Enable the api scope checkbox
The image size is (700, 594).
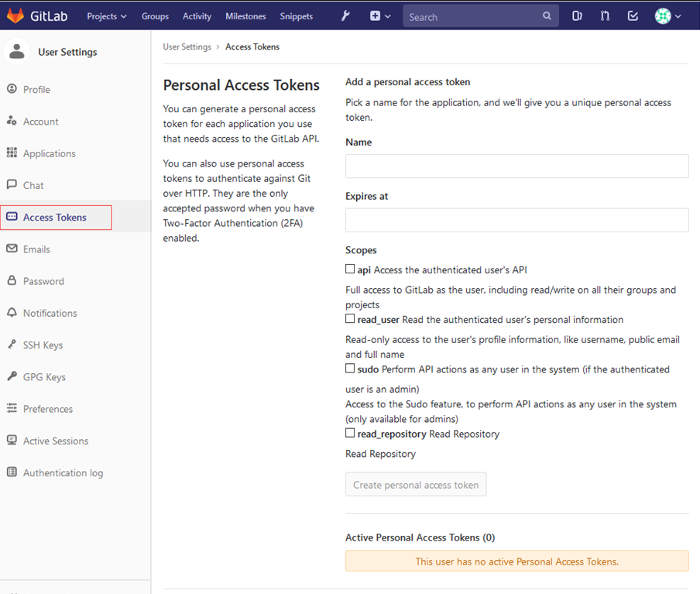click(350, 269)
